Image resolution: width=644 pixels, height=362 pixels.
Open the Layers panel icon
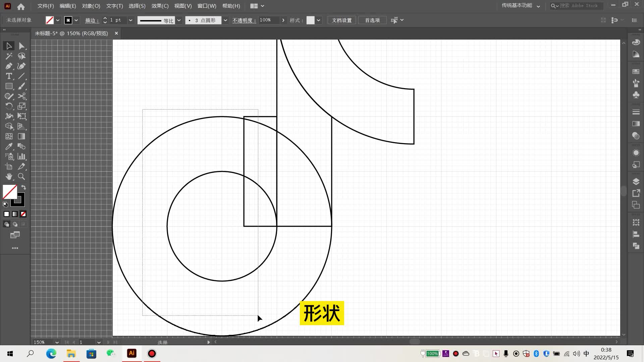(x=636, y=182)
